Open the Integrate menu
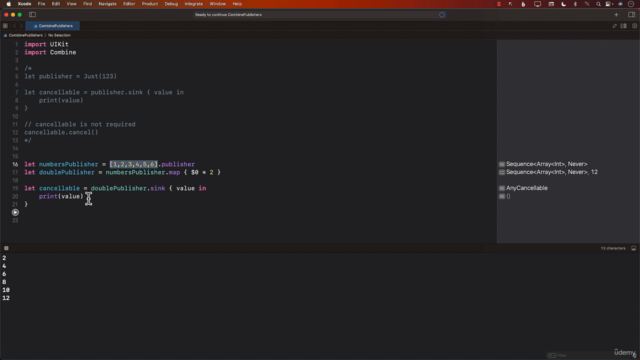The width and height of the screenshot is (640, 360). [193, 4]
